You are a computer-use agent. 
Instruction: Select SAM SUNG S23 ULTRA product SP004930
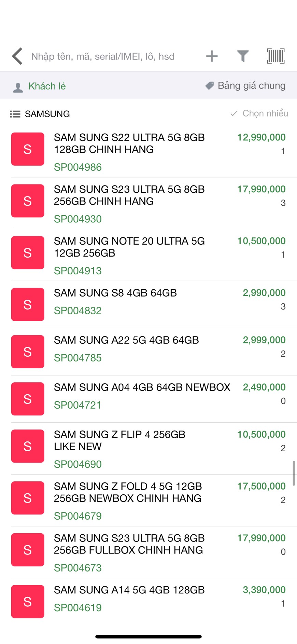point(129,195)
